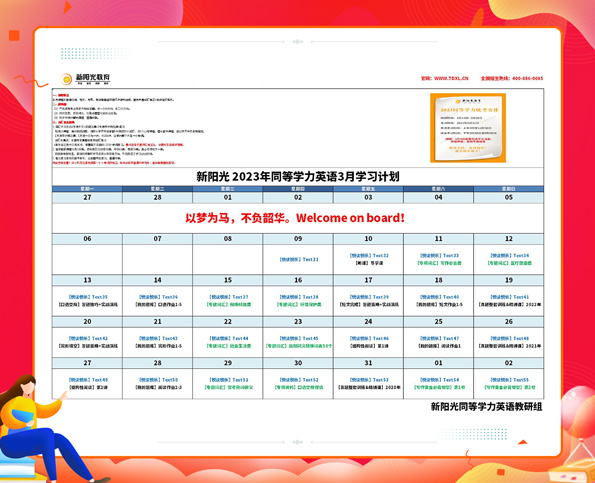Click the Text44 entry under day 22
This screenshot has width=595, height=483.
(x=229, y=338)
